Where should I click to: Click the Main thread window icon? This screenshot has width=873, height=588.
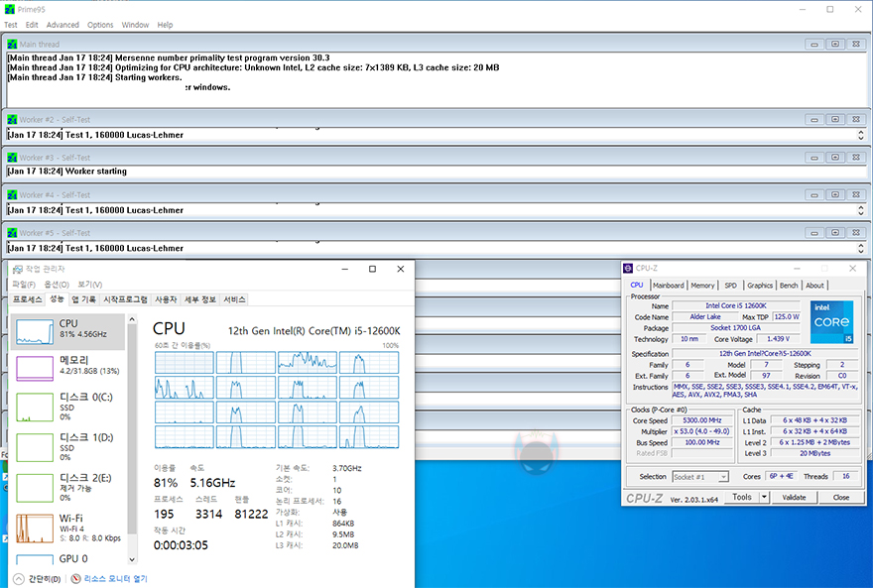tap(12, 44)
